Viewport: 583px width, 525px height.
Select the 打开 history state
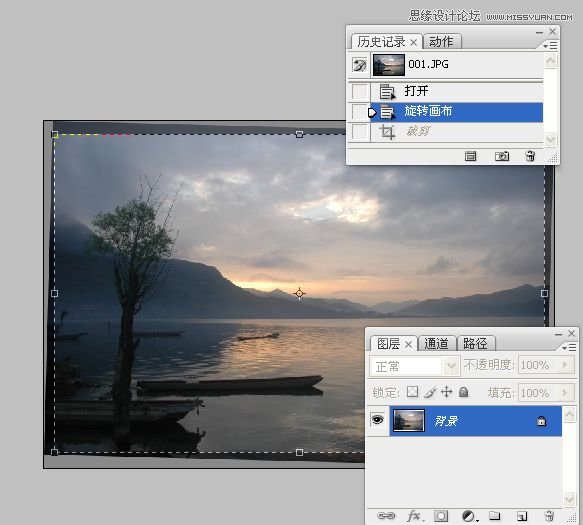457,91
